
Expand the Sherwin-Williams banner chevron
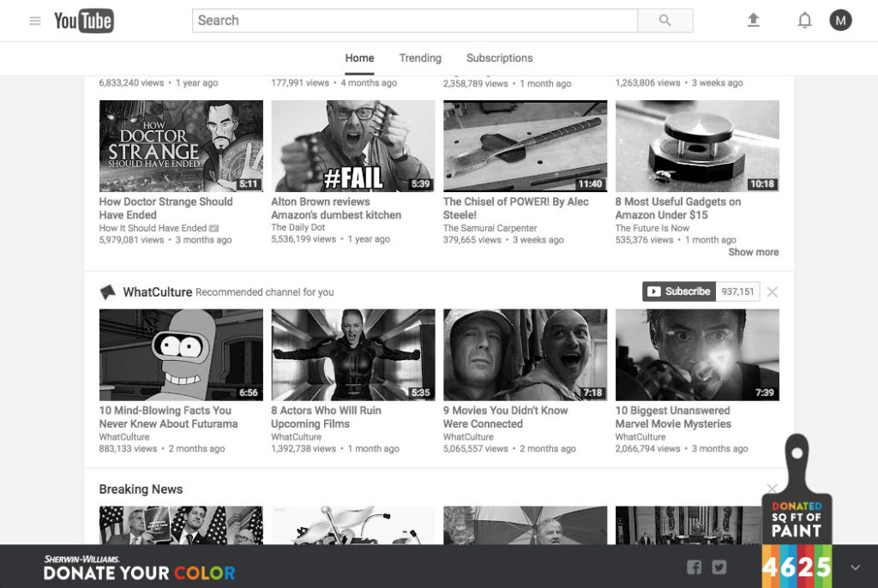click(855, 567)
